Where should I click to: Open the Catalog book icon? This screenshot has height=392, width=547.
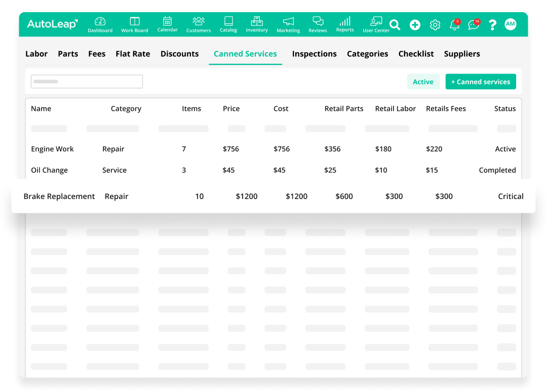pos(228,21)
